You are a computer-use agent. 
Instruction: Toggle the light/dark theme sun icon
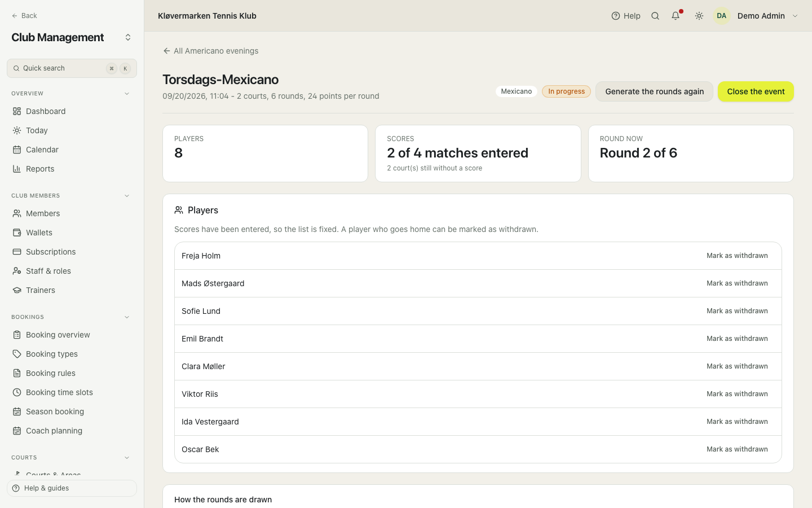[x=699, y=16]
